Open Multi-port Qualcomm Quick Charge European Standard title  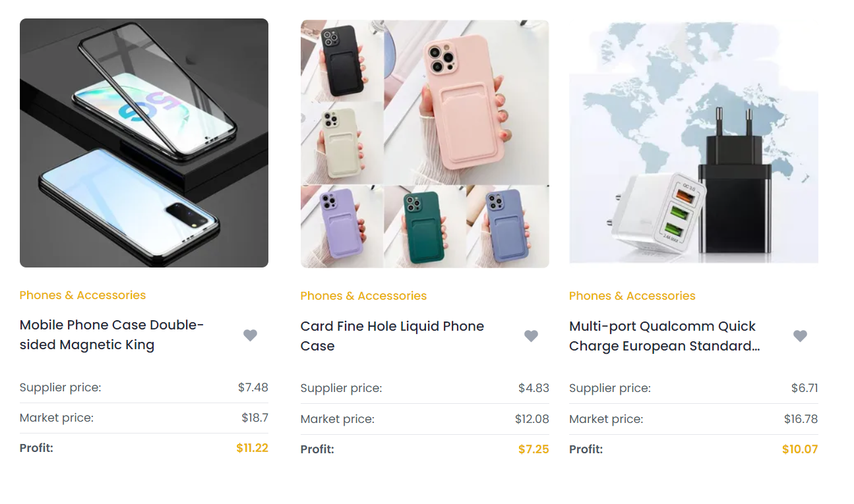pyautogui.click(x=665, y=336)
